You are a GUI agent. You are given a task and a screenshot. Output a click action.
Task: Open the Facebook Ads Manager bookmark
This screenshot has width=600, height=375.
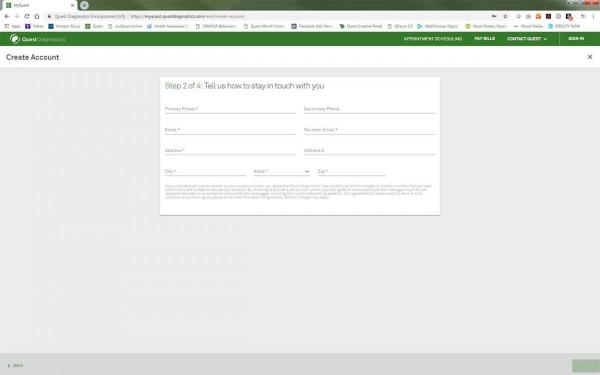pyautogui.click(x=312, y=26)
